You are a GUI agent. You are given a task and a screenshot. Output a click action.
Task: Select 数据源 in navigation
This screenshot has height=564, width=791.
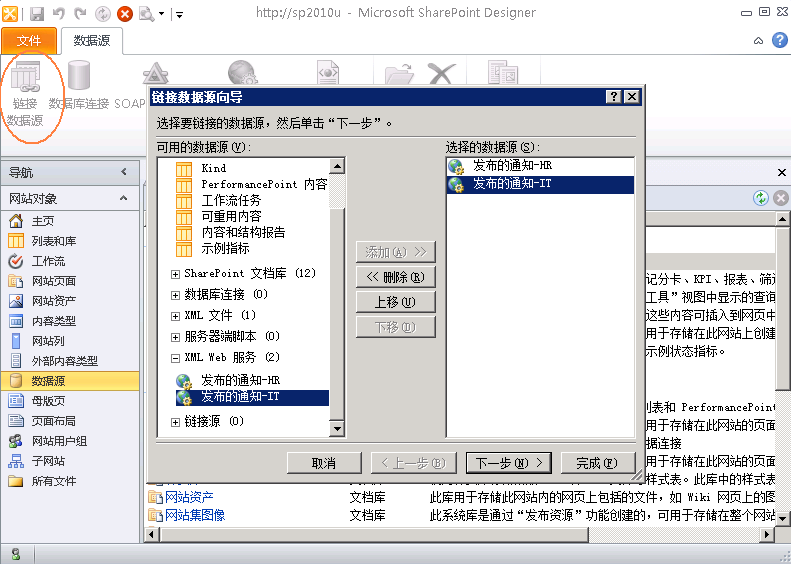[70, 381]
